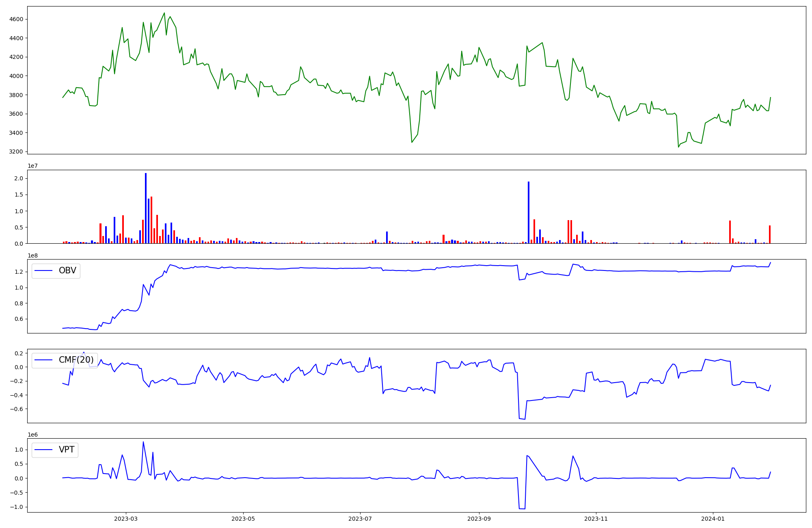Click the −0.6 CMF axis label
812x528 pixels.
(x=16, y=409)
